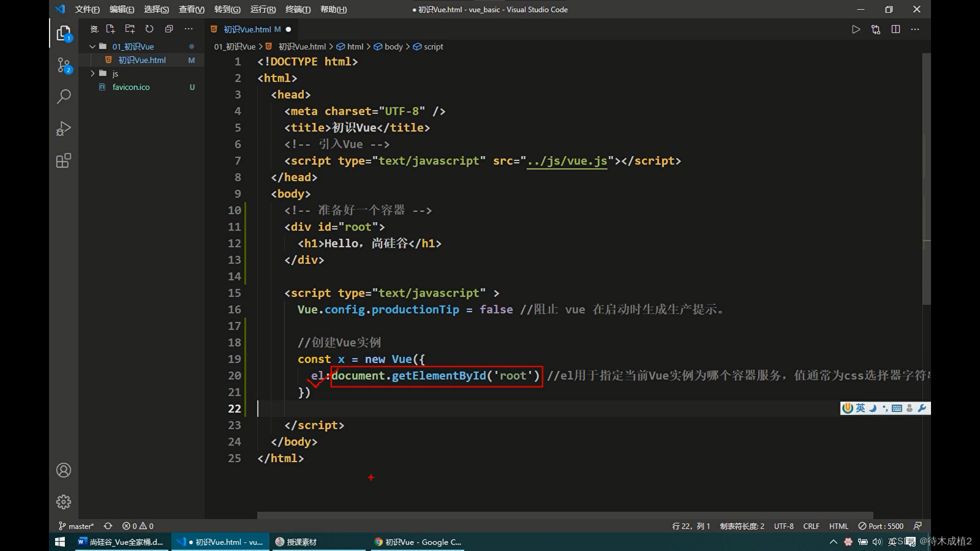Click the VS Code logo icon
Viewport: 980px width, 551px height.
60,9
